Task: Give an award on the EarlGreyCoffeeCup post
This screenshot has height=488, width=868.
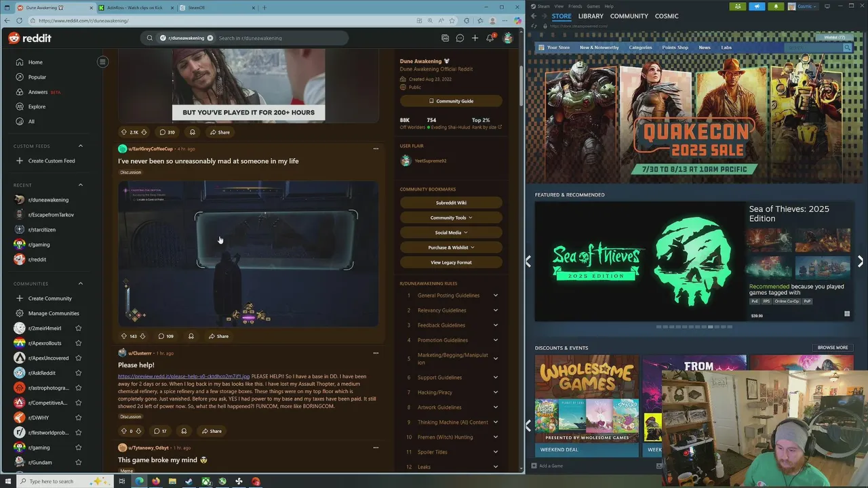Action: point(191,336)
